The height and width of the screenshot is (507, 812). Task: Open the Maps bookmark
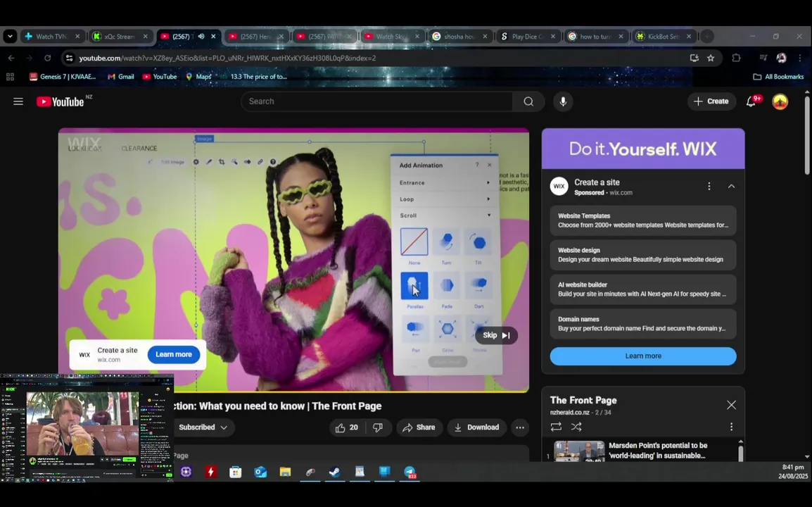click(x=198, y=77)
